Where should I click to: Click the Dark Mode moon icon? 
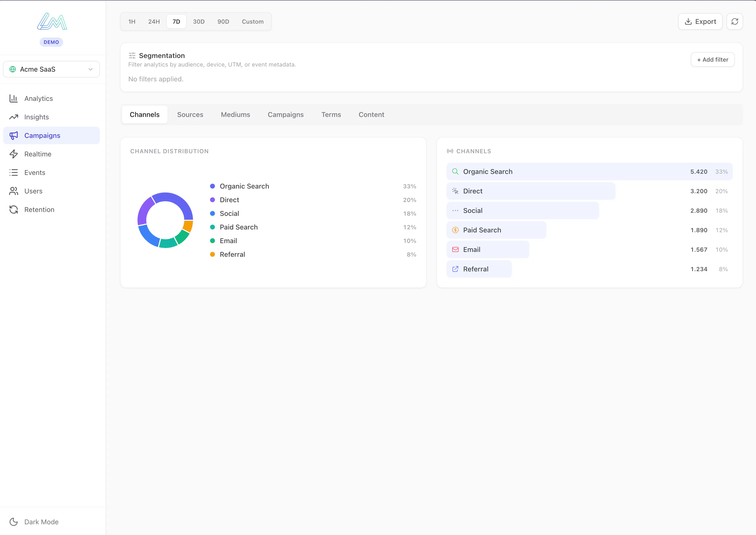tap(13, 522)
